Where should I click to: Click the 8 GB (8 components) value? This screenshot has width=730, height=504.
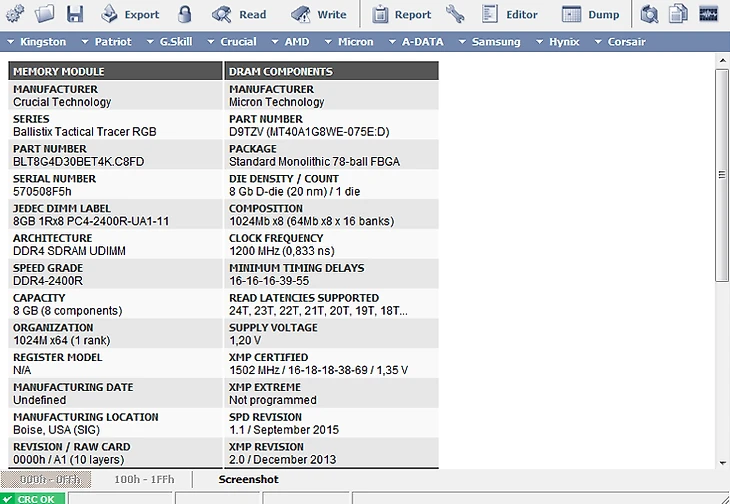(x=68, y=311)
